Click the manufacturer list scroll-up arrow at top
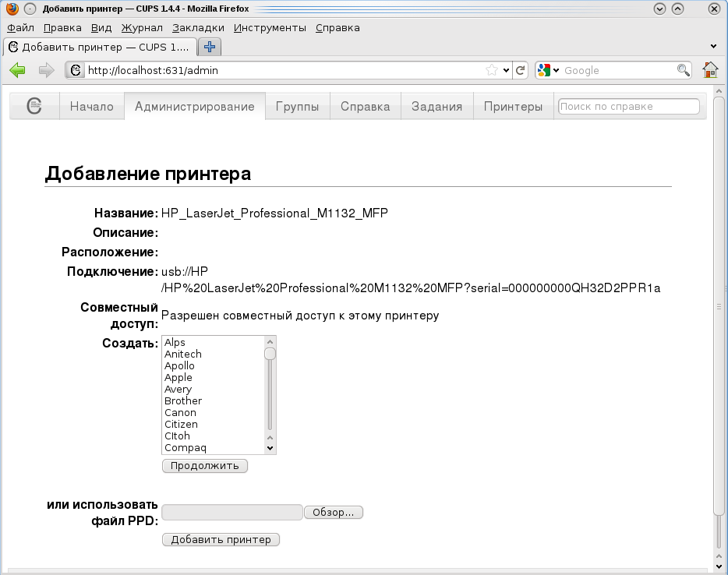The height and width of the screenshot is (575, 728). click(270, 341)
